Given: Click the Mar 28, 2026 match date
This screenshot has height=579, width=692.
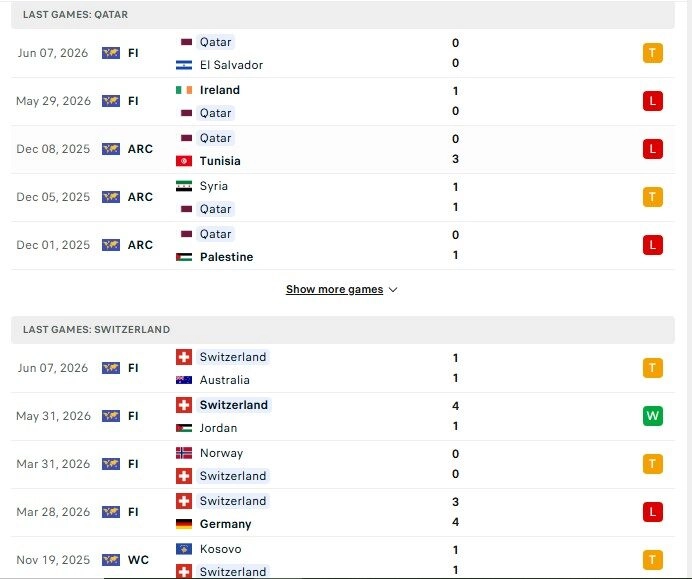Looking at the screenshot, I should (x=53, y=512).
